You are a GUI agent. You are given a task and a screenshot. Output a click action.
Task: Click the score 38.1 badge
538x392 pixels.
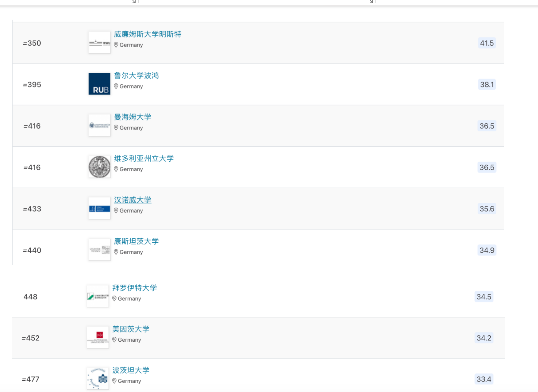[487, 84]
